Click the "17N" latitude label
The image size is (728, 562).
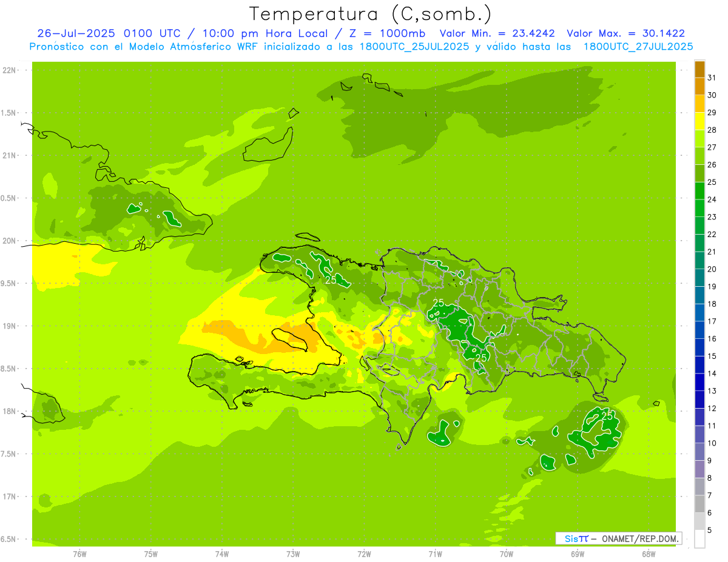coord(9,497)
